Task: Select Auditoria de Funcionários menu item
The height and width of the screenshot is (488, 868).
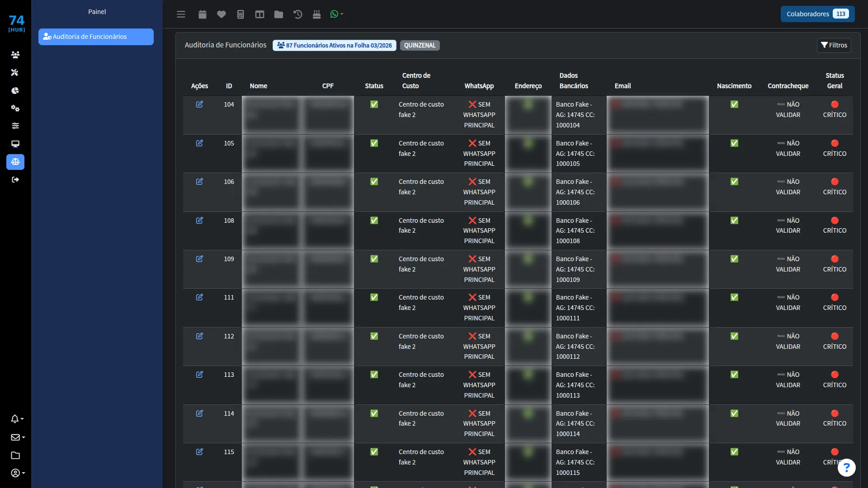Action: pyautogui.click(x=96, y=37)
